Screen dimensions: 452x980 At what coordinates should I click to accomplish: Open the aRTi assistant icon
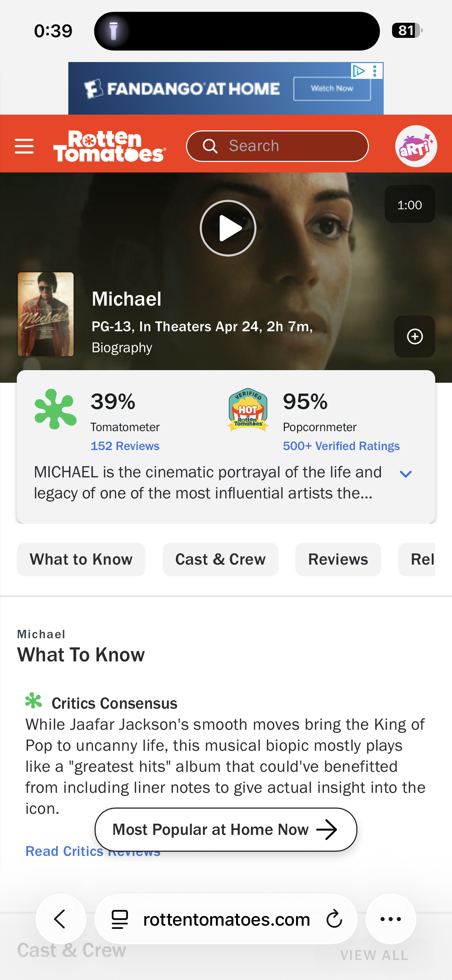point(416,146)
